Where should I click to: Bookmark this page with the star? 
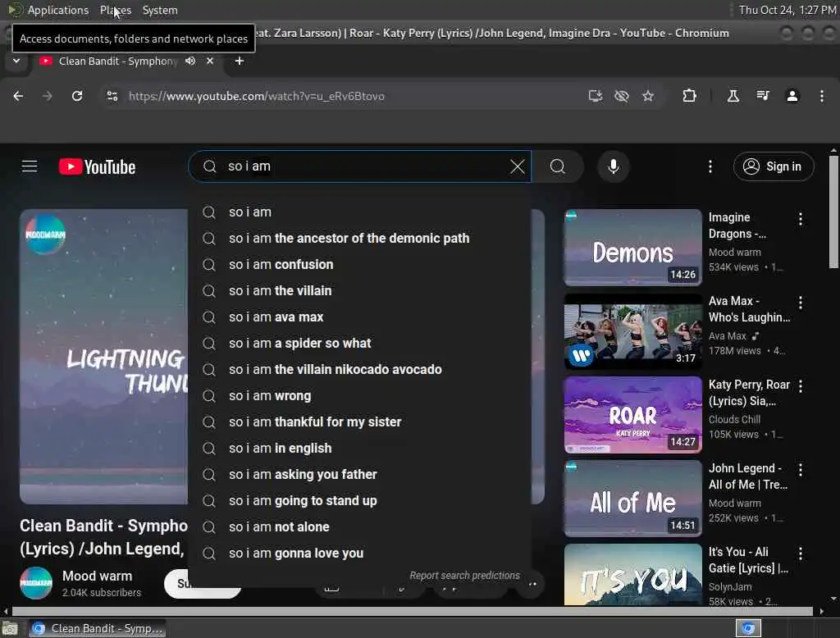pyautogui.click(x=648, y=96)
